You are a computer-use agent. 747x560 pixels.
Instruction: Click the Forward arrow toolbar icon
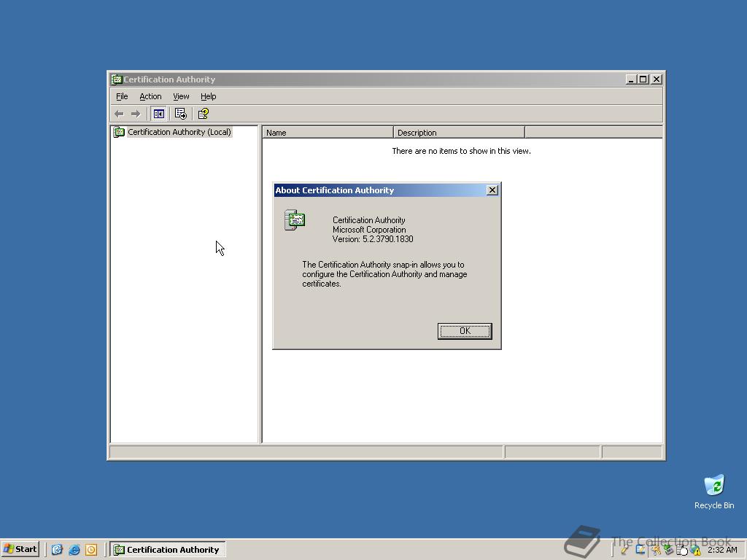coord(136,114)
